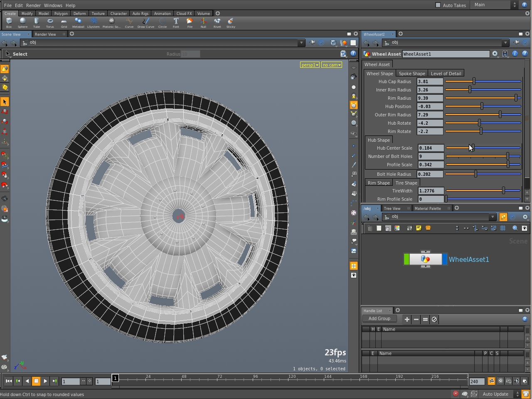
Task: Open the no cam camera dropdown
Action: pyautogui.click(x=331, y=65)
